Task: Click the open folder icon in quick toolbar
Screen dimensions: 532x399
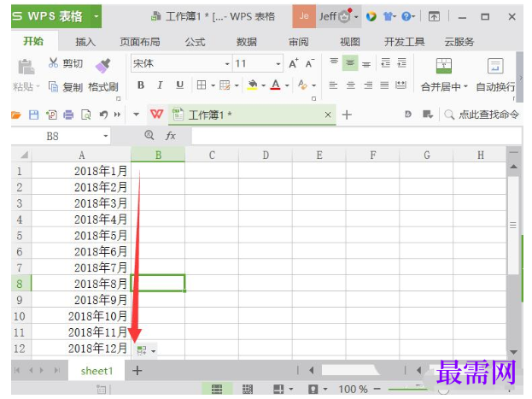Action: coord(16,115)
